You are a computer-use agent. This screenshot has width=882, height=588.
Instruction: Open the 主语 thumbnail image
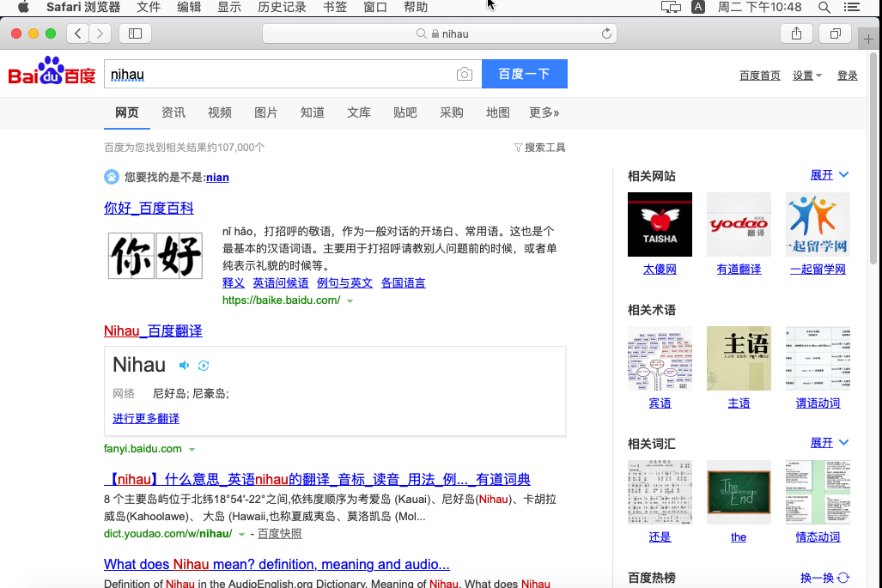pos(739,358)
